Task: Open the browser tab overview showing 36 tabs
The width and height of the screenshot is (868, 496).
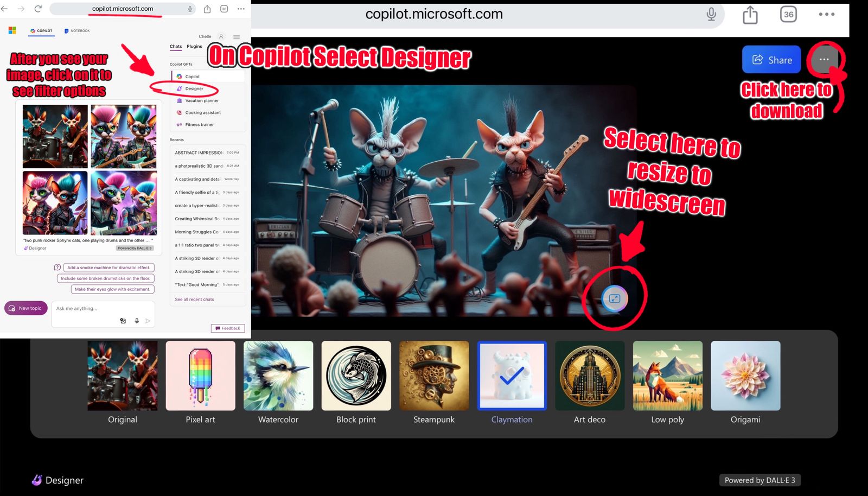Action: click(x=224, y=9)
